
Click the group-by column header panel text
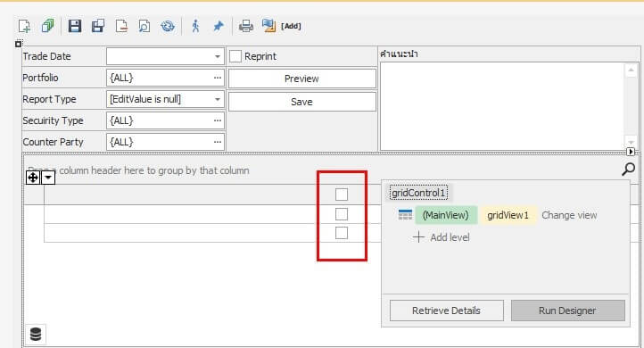[x=138, y=170]
